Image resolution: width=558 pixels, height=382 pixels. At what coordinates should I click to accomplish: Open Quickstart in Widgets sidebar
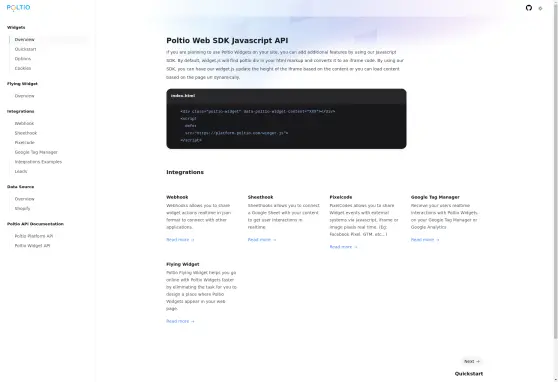25,49
